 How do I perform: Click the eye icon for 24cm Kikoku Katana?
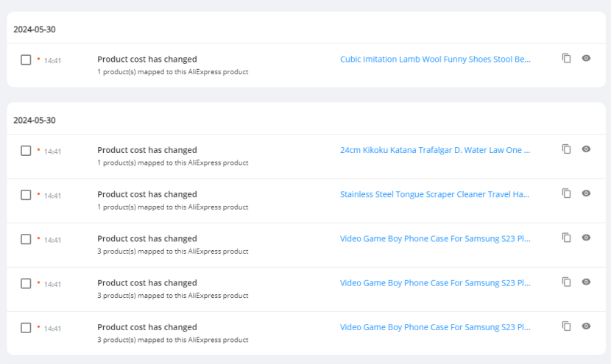[x=586, y=149]
